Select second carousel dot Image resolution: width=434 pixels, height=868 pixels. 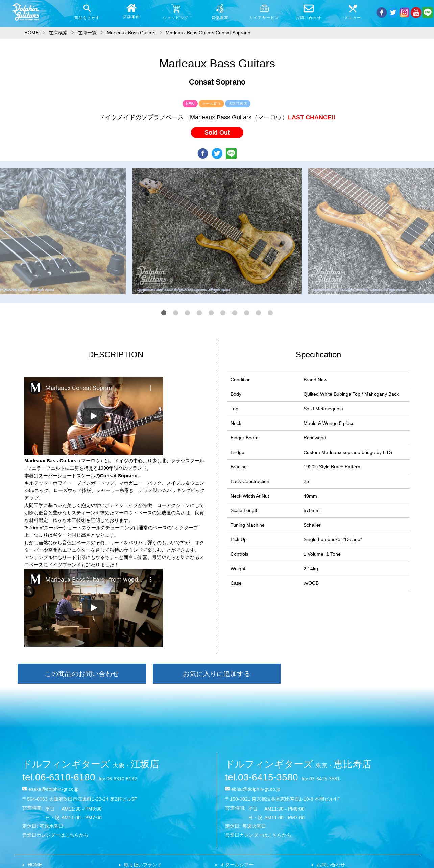[175, 313]
